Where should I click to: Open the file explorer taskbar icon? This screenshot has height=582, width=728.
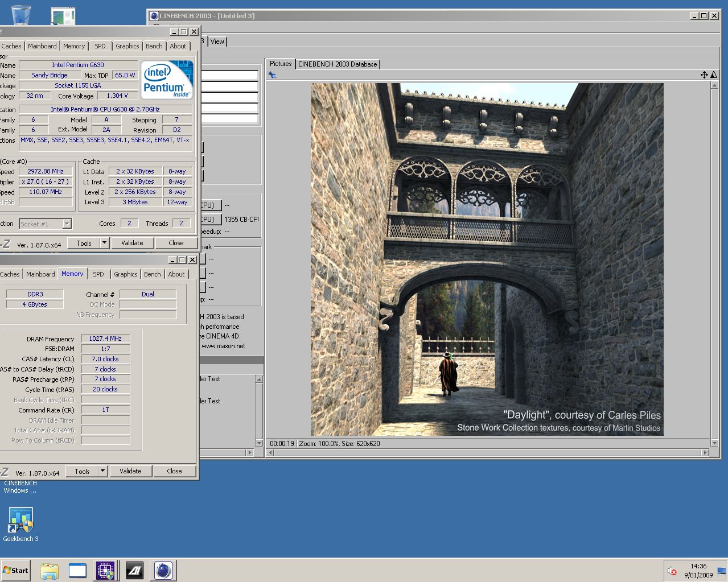point(50,571)
